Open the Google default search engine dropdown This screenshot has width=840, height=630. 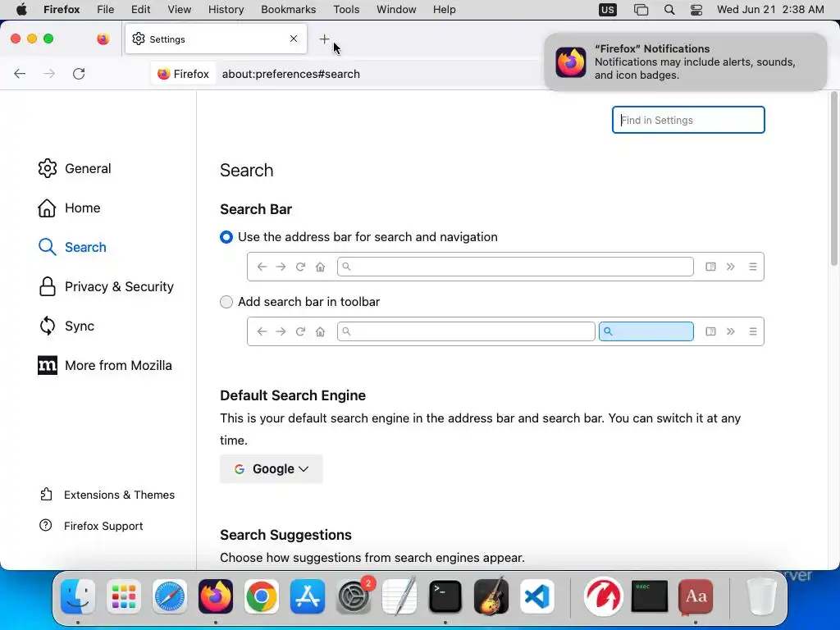click(x=271, y=468)
